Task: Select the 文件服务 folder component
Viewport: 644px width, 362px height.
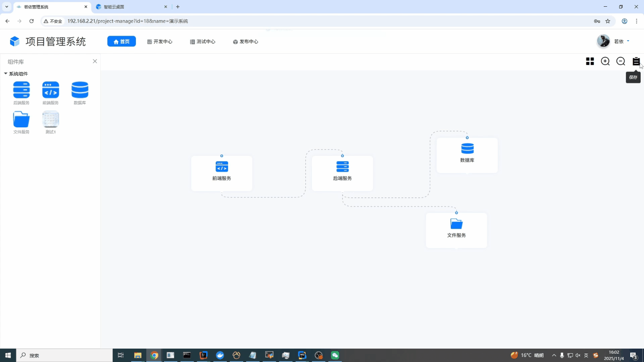Action: pyautogui.click(x=21, y=119)
